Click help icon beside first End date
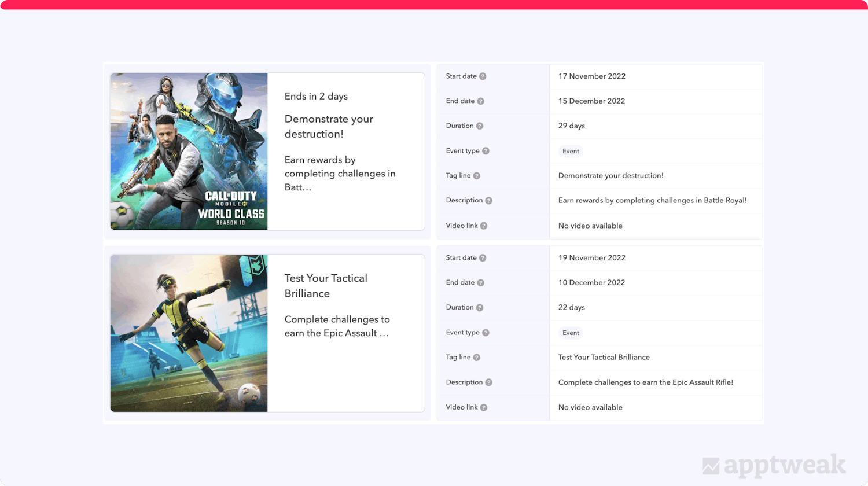 click(x=480, y=101)
